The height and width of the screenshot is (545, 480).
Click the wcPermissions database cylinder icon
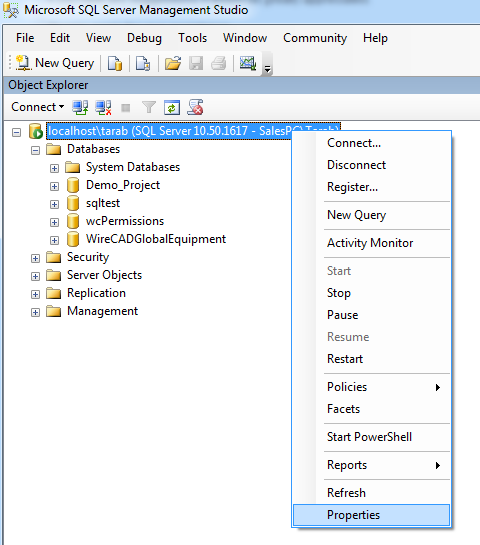click(x=73, y=221)
